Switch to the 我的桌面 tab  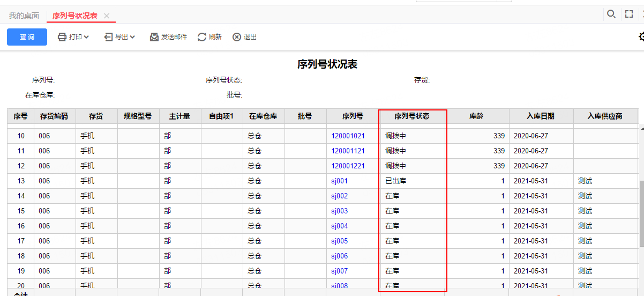(24, 16)
